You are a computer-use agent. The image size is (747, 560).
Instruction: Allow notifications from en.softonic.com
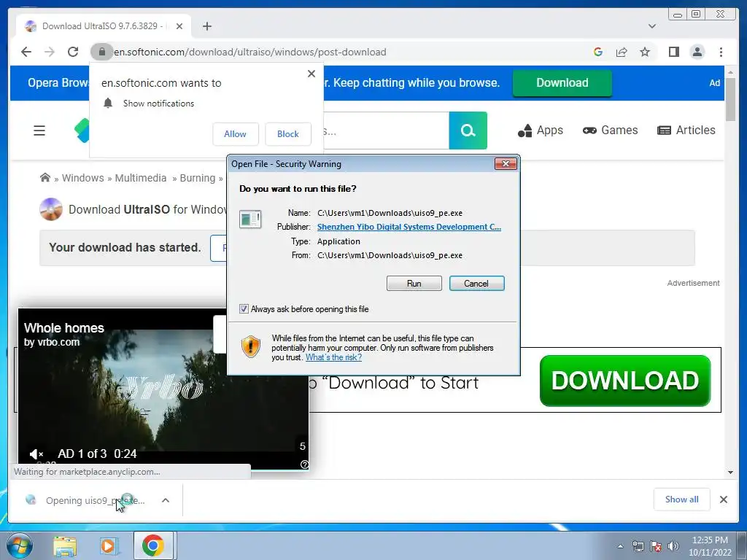tap(236, 134)
